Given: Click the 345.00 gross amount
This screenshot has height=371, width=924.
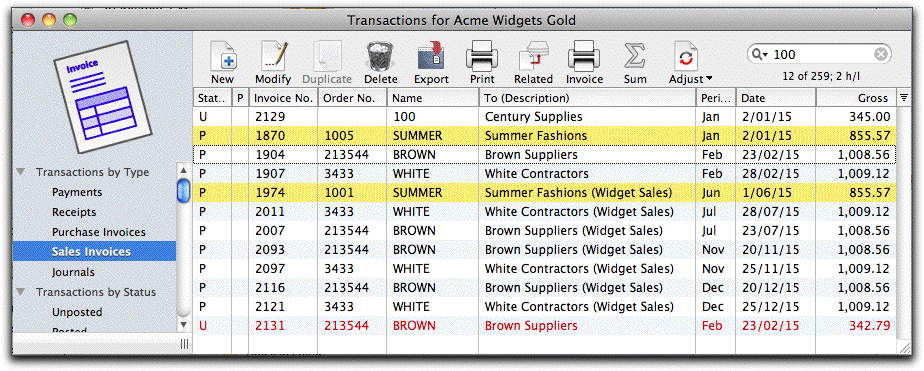Looking at the screenshot, I should [869, 117].
